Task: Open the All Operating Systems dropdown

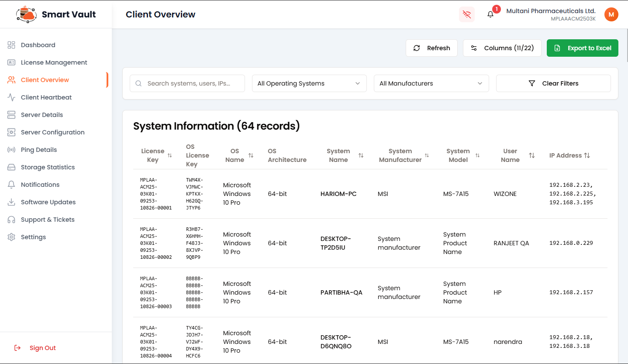Action: point(309,83)
